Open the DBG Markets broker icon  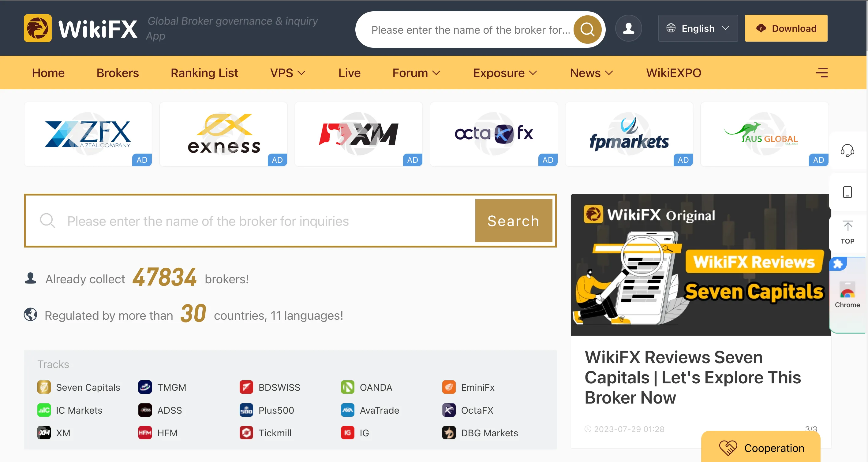pos(449,433)
